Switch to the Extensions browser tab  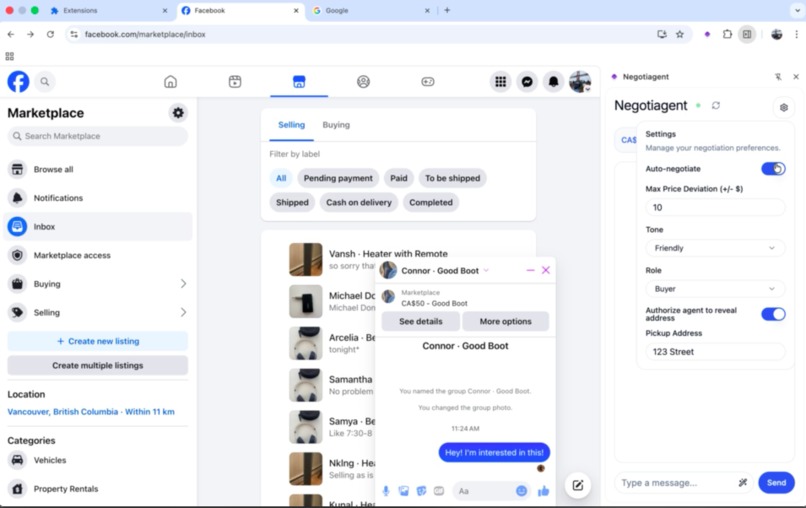pos(109,10)
